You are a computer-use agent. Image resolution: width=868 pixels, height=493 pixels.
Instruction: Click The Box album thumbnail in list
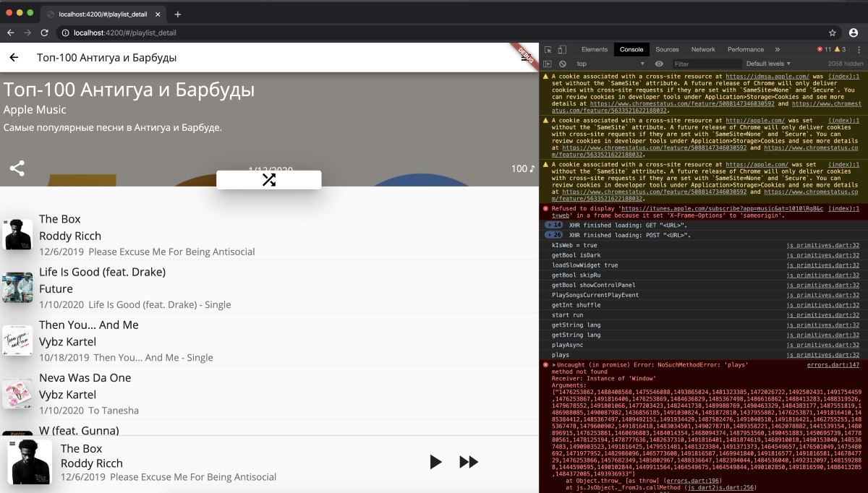click(17, 235)
